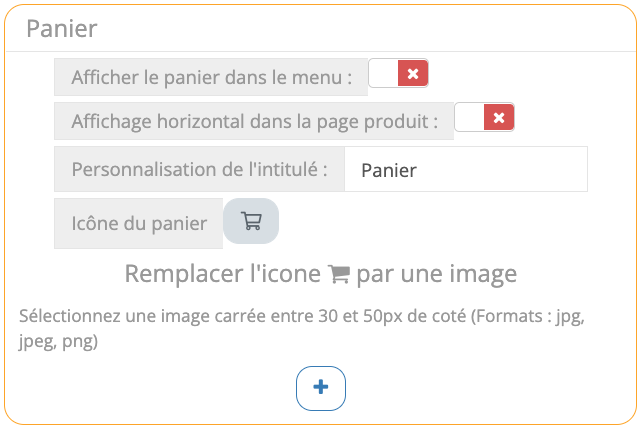The width and height of the screenshot is (642, 430).
Task: Focus the 'Panier' title text field
Action: tap(465, 170)
